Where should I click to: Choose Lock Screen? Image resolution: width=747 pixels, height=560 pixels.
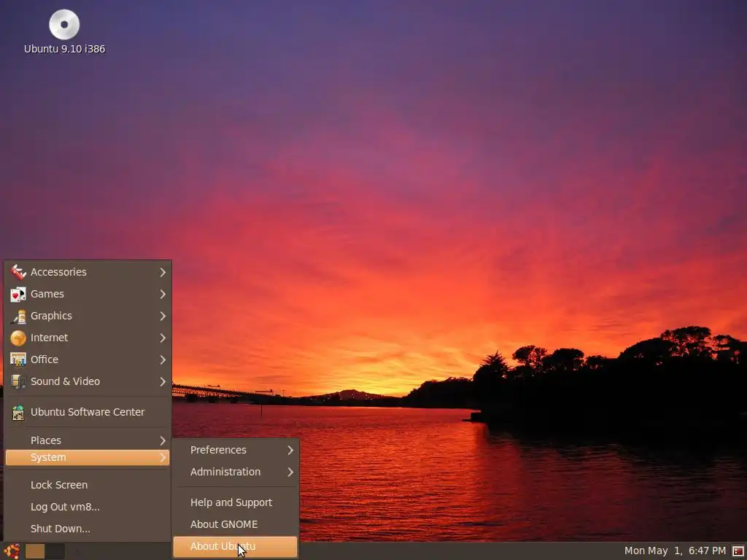pyautogui.click(x=88, y=485)
